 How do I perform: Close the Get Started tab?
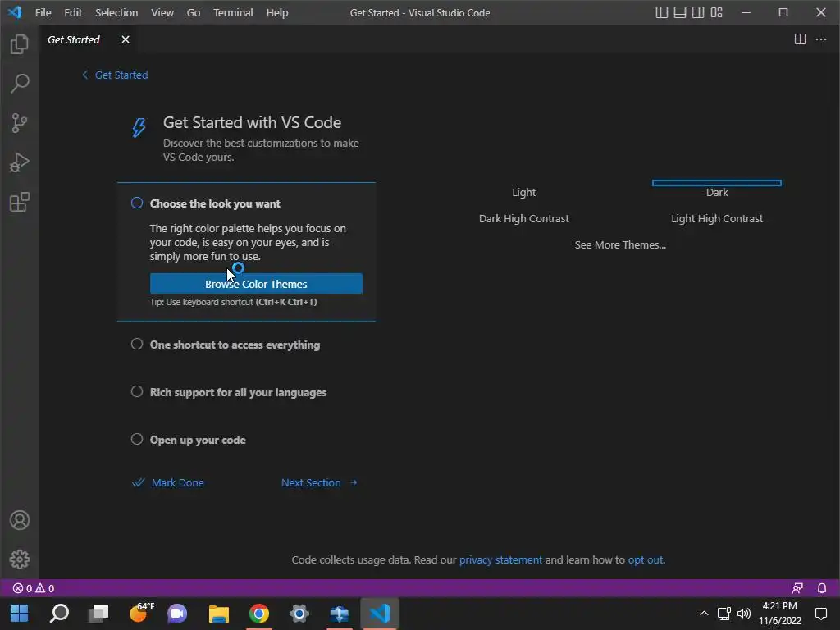point(126,39)
